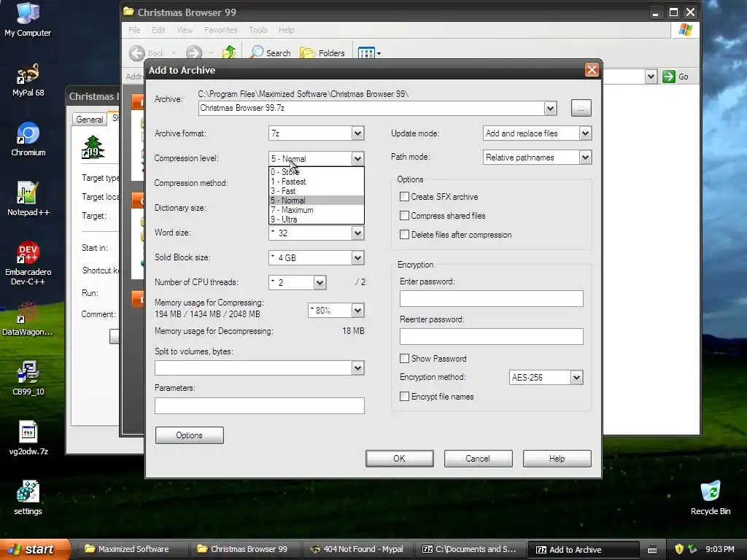Screen dimensions: 747x560
Task: Select 3 - Fast compression level
Action: (317, 191)
